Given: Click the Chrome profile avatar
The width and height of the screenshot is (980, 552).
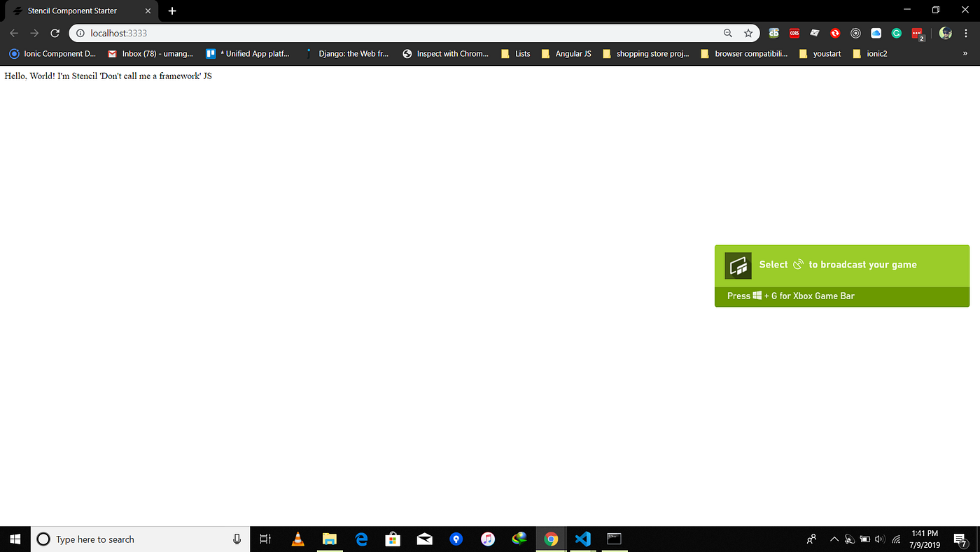Looking at the screenshot, I should tap(945, 33).
